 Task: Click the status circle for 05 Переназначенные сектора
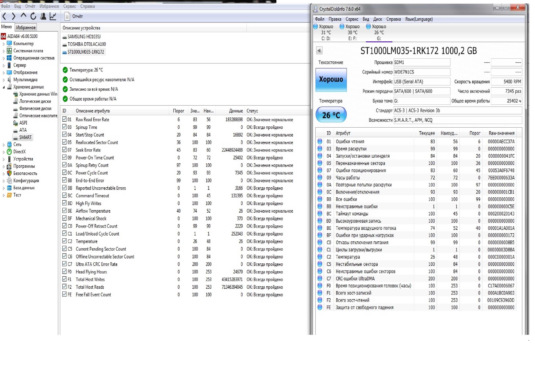coord(320,163)
